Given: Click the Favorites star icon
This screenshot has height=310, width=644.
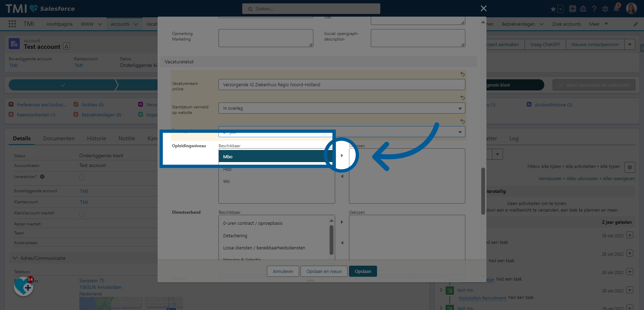Looking at the screenshot, I should coord(553,9).
